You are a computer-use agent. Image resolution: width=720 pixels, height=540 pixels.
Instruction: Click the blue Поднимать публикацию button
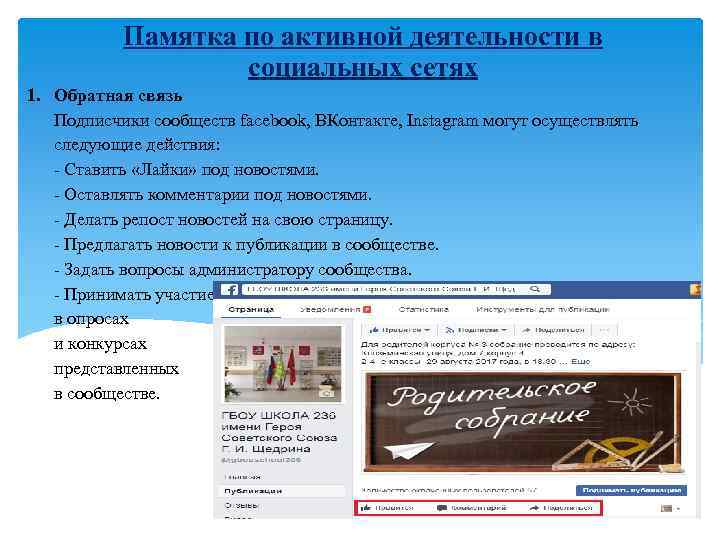(631, 490)
